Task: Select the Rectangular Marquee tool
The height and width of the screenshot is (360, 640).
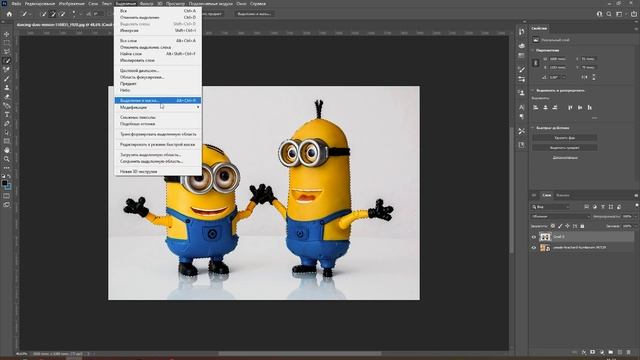Action: (x=7, y=42)
